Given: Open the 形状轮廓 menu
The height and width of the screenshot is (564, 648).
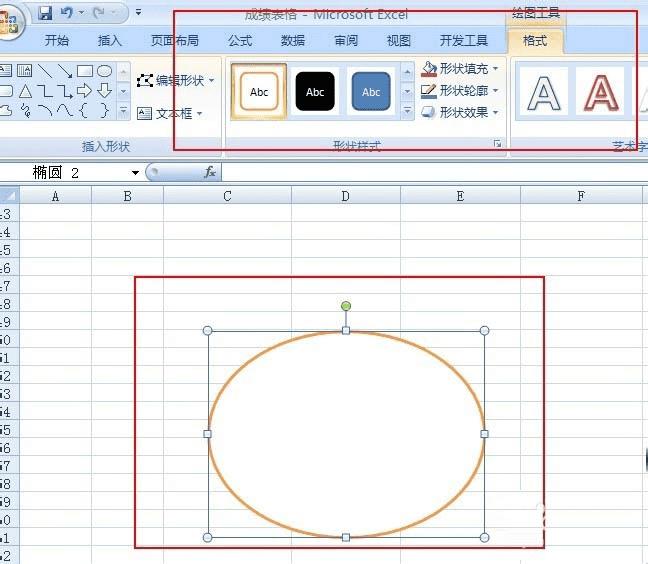Looking at the screenshot, I should (x=460, y=90).
